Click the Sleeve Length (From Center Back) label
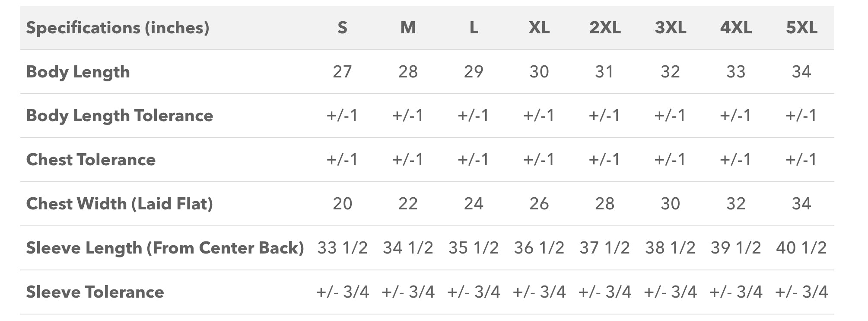The width and height of the screenshot is (868, 321). coord(165,248)
